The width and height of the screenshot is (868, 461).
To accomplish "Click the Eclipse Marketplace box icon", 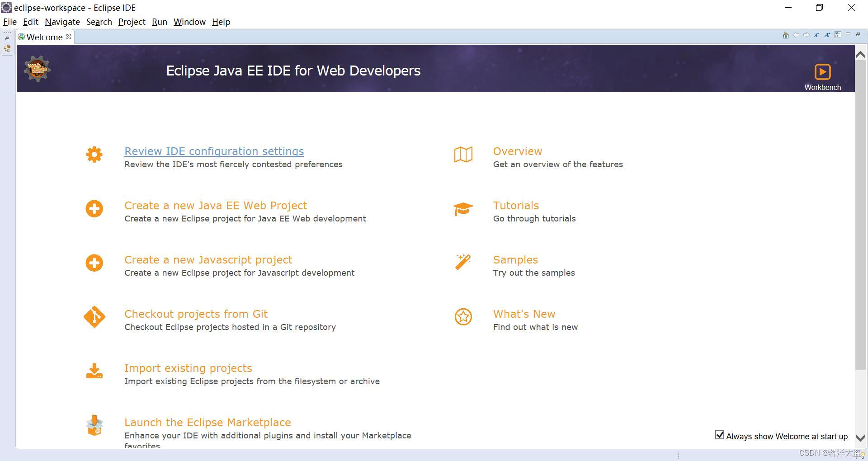I will pyautogui.click(x=94, y=425).
